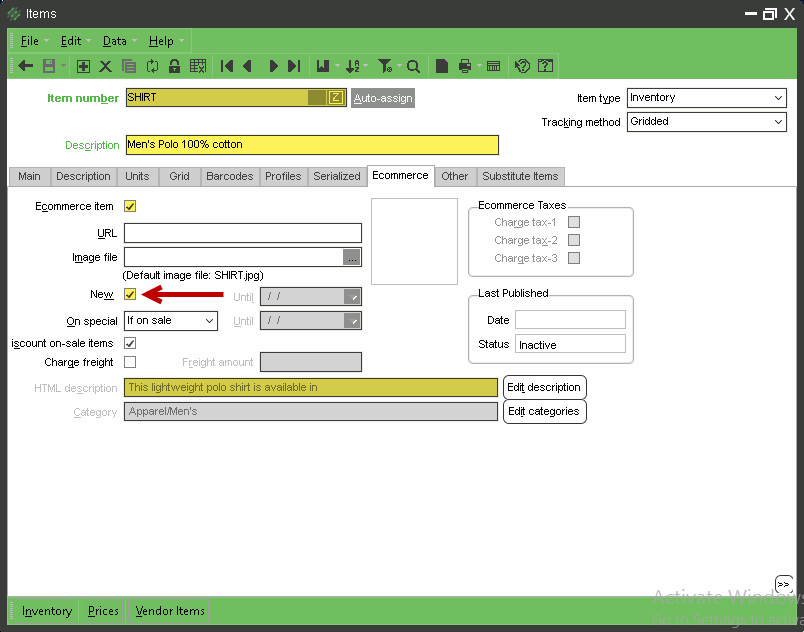Image resolution: width=804 pixels, height=632 pixels.
Task: Click the copy record icon
Action: click(x=129, y=66)
